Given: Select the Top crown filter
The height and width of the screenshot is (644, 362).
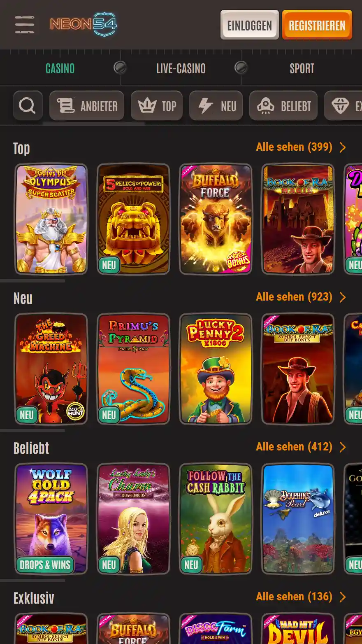Looking at the screenshot, I should tap(157, 106).
